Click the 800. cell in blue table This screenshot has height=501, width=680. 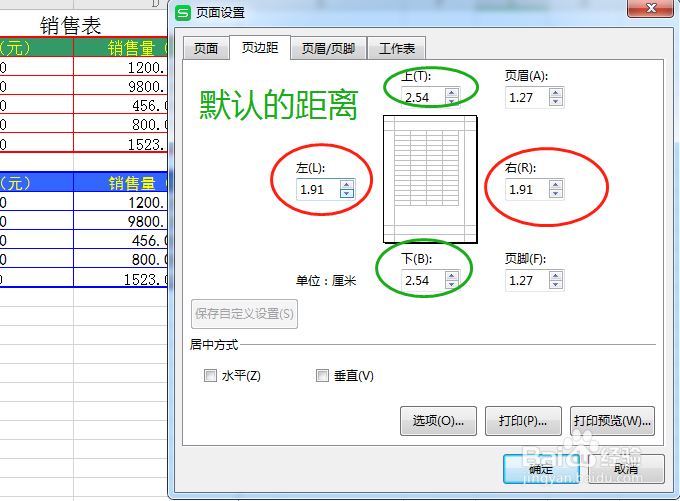pos(121,259)
